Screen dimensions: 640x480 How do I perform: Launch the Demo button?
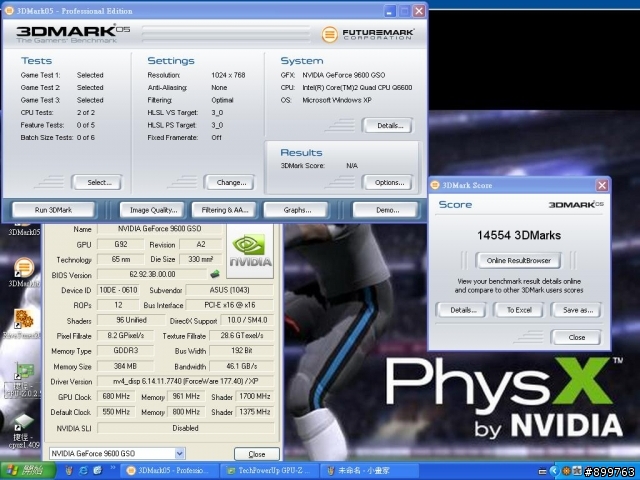tap(387, 210)
